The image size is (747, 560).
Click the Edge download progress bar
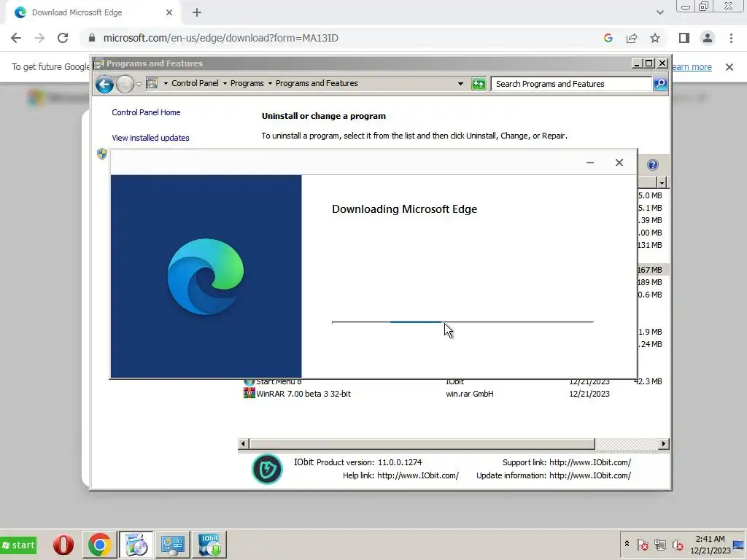(462, 322)
